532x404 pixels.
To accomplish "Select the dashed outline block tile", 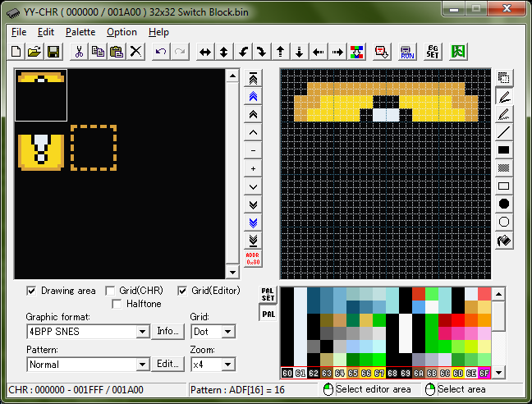I will pyautogui.click(x=94, y=148).
